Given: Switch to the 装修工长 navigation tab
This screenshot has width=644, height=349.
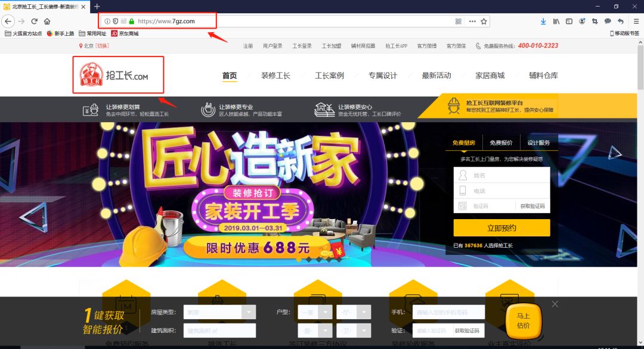Looking at the screenshot, I should [276, 75].
